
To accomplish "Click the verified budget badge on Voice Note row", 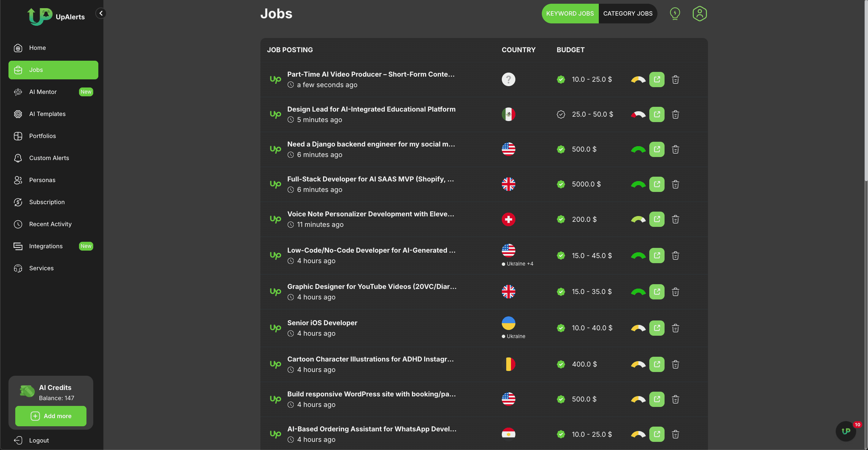I will click(x=561, y=219).
